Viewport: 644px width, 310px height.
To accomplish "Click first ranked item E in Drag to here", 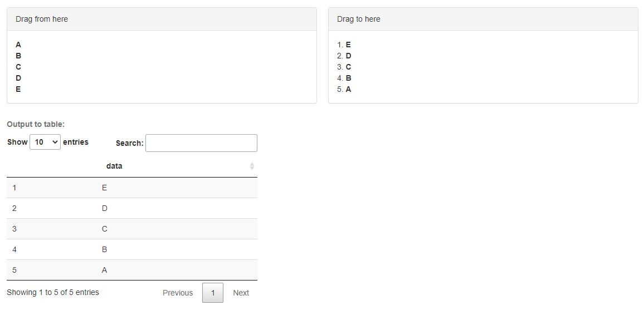I will (x=348, y=45).
